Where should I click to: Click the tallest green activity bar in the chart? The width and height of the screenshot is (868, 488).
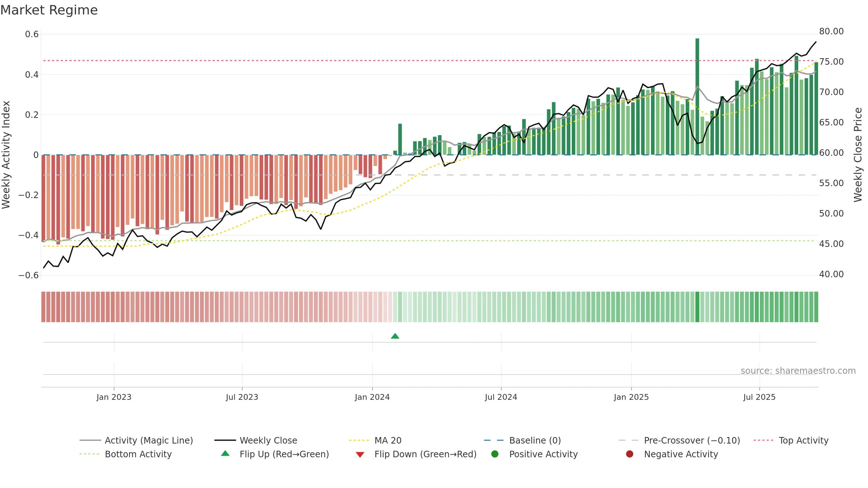click(697, 97)
